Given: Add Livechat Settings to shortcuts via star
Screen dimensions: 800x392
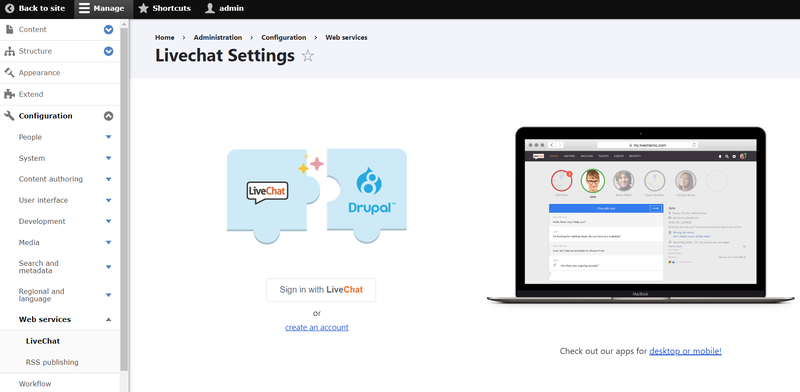Looking at the screenshot, I should pyautogui.click(x=308, y=55).
